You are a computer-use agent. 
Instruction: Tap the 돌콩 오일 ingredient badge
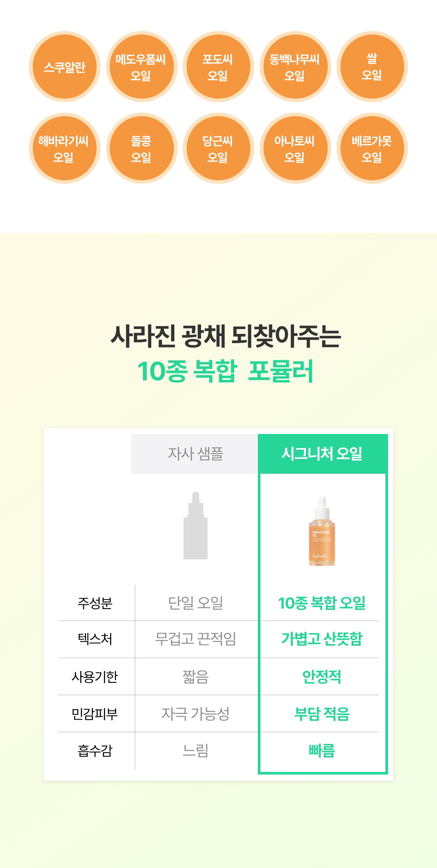tap(142, 148)
